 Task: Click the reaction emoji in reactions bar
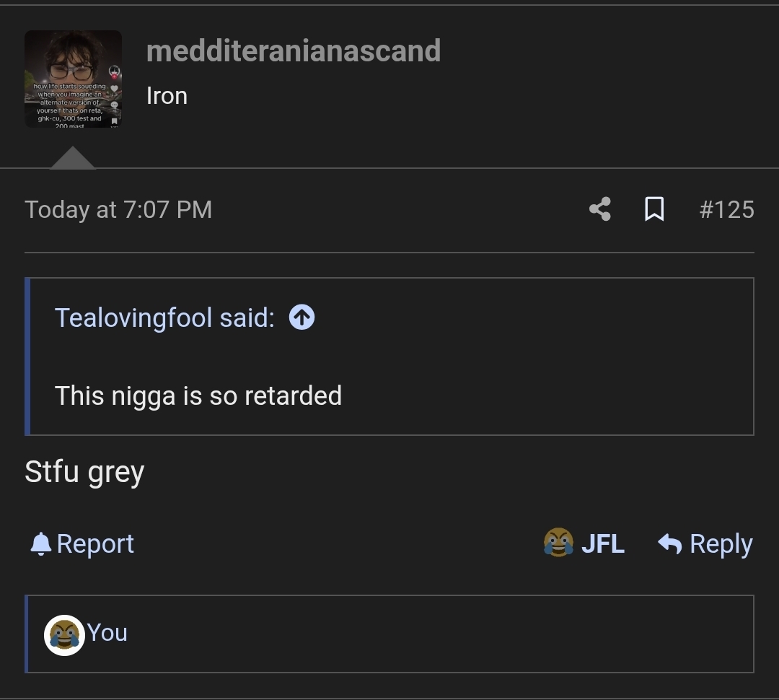click(63, 635)
